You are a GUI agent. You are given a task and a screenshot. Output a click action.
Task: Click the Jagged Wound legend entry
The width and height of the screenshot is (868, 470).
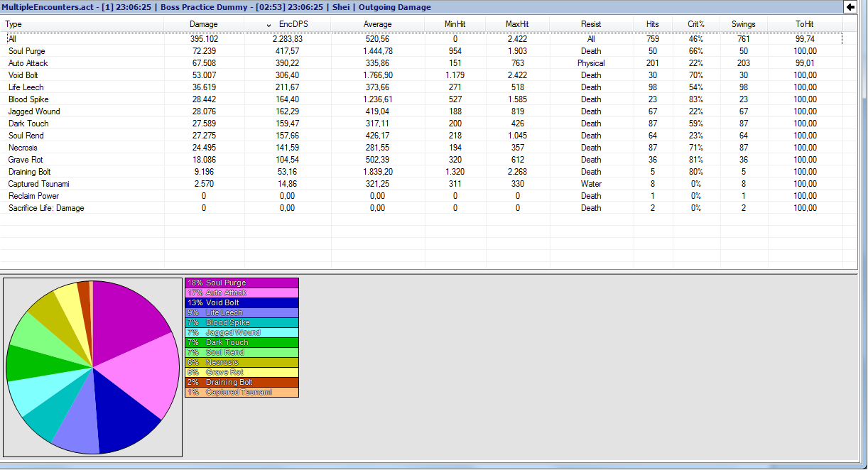pyautogui.click(x=242, y=332)
